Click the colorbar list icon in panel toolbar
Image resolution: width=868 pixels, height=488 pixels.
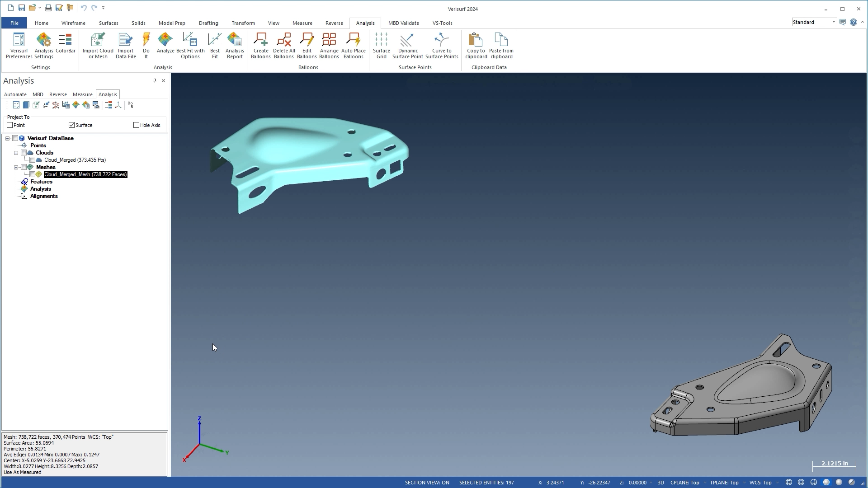click(108, 105)
